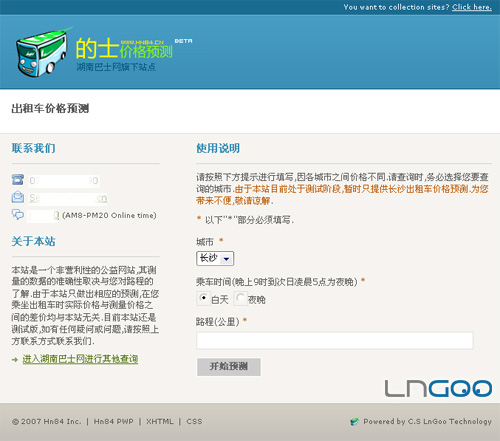Viewport: 500px width, 441px height.
Task: Click the dropdown arrow of the city selector
Action: (227, 259)
